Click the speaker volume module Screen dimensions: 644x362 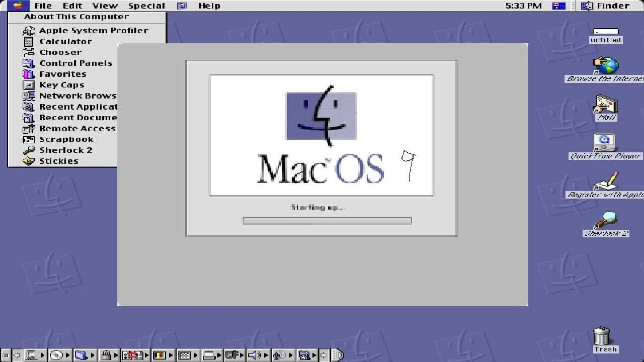tap(254, 355)
